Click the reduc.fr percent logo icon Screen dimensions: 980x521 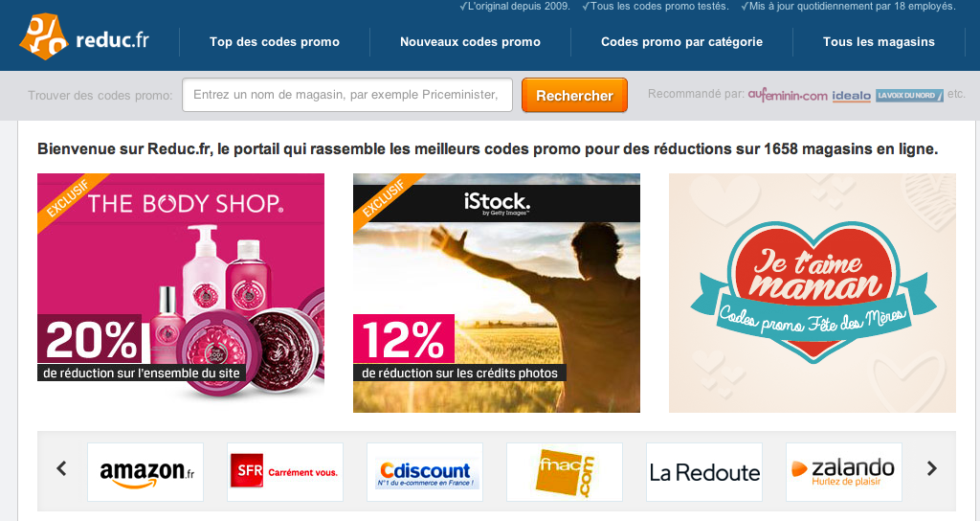44,37
